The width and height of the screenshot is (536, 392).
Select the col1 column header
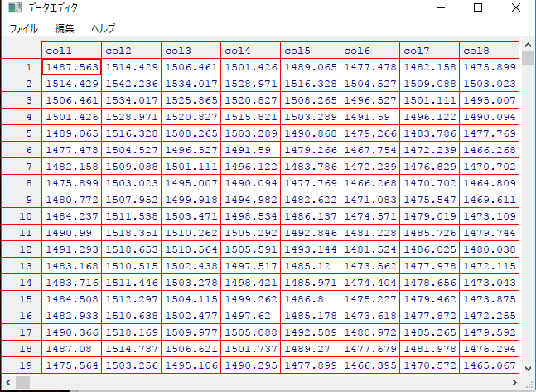coord(71,51)
